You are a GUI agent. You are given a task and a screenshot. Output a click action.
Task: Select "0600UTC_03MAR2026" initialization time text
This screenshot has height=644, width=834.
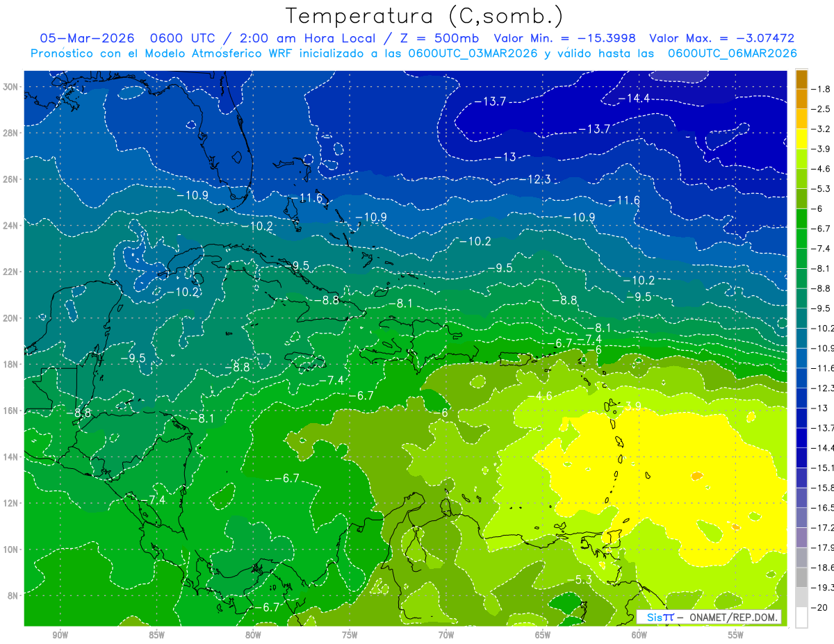pos(473,53)
